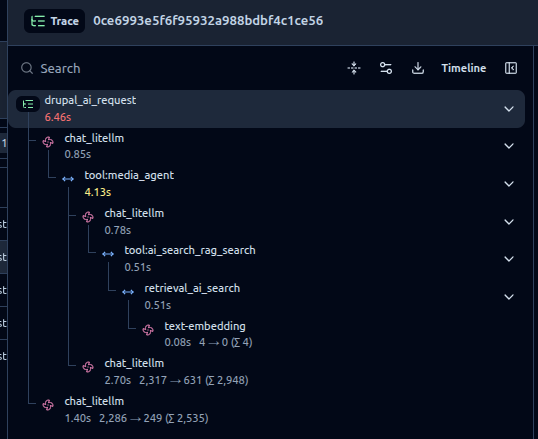
Task: Download the trace with the download icon
Action: tap(418, 68)
